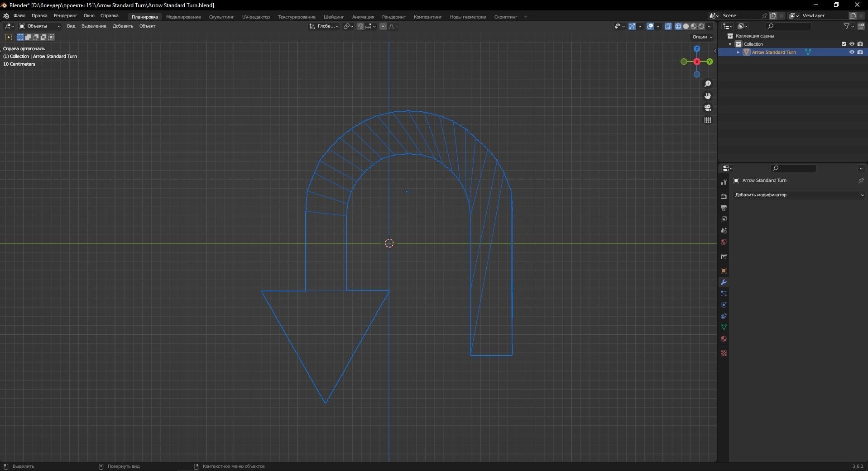Viewport: 868px width, 471px height.
Task: Open the Render properties tab
Action: pos(724,196)
